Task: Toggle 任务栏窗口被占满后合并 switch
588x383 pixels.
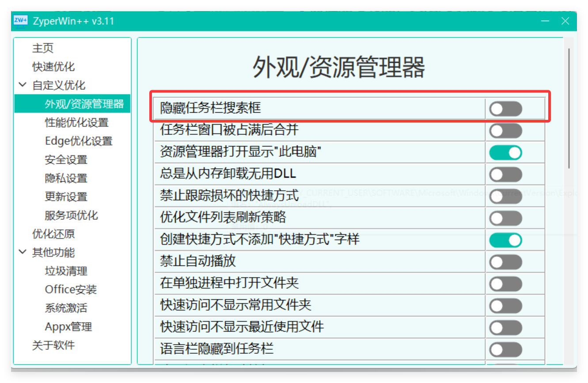Action: pos(506,130)
